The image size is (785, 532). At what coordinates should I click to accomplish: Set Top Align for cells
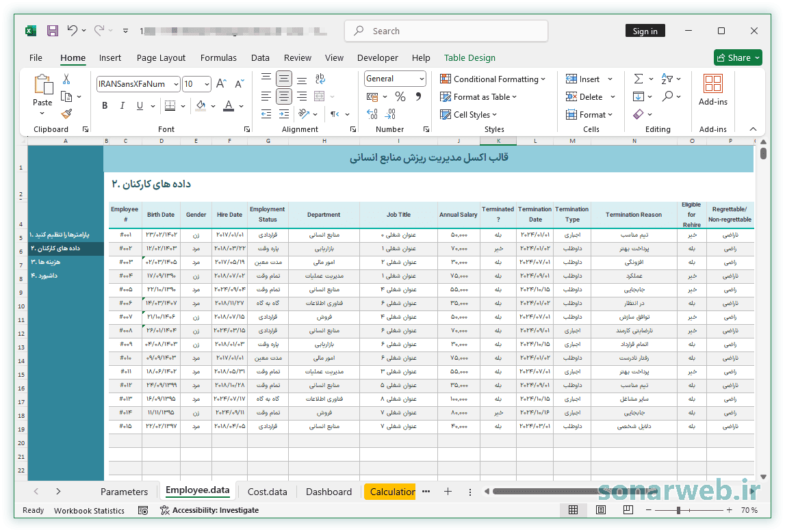266,79
